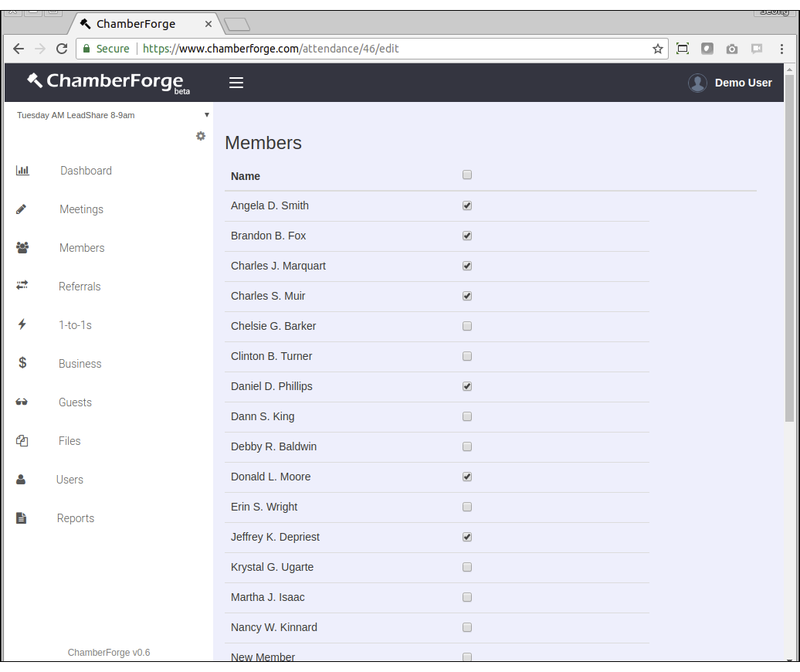Click the Meetings pencil icon
Screen dimensions: 800x672
[22, 209]
